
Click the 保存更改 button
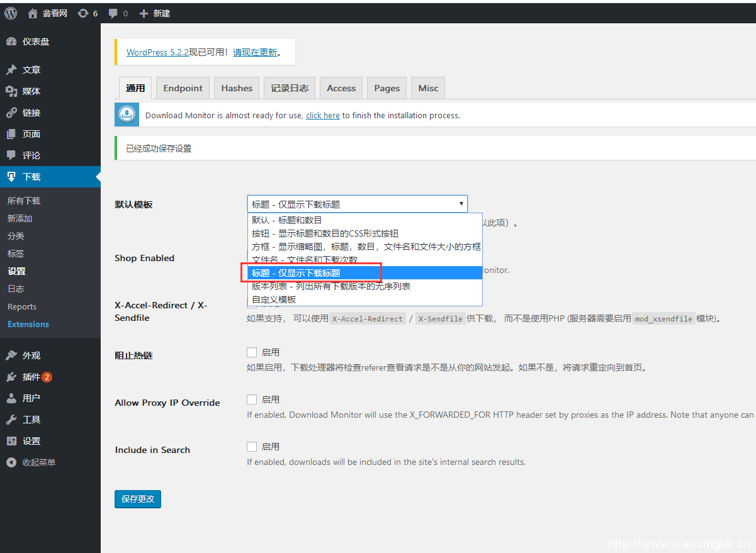[138, 499]
